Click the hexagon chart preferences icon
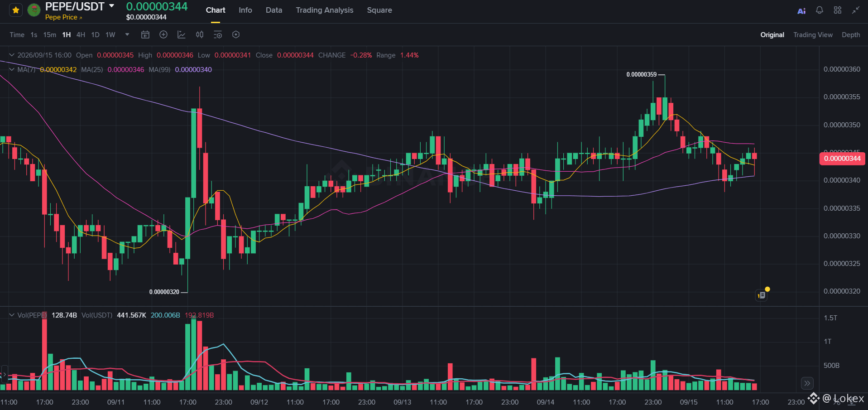 (x=236, y=34)
